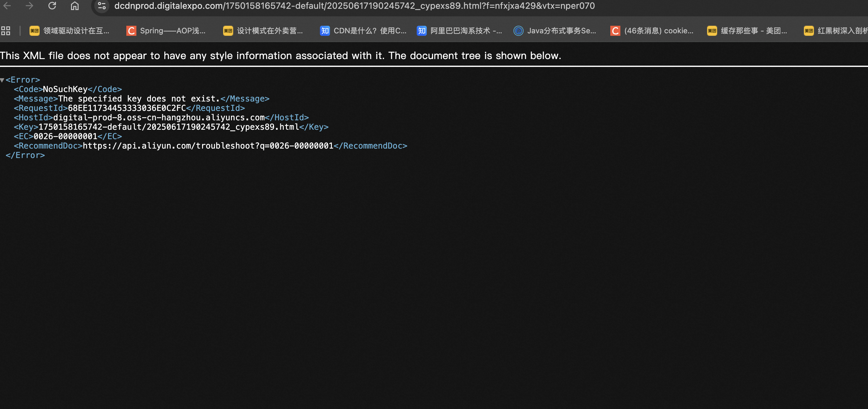Click the URL in the address bar

pyautogui.click(x=354, y=6)
